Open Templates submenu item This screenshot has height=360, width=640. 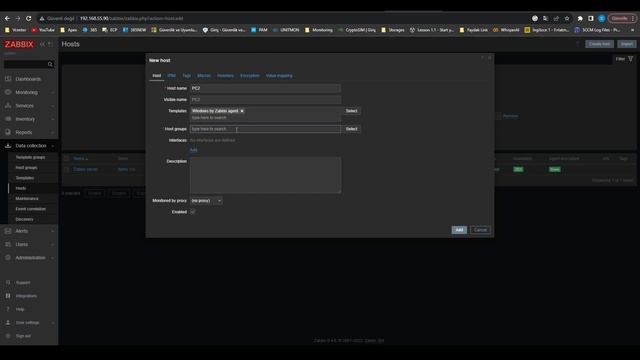tap(25, 178)
